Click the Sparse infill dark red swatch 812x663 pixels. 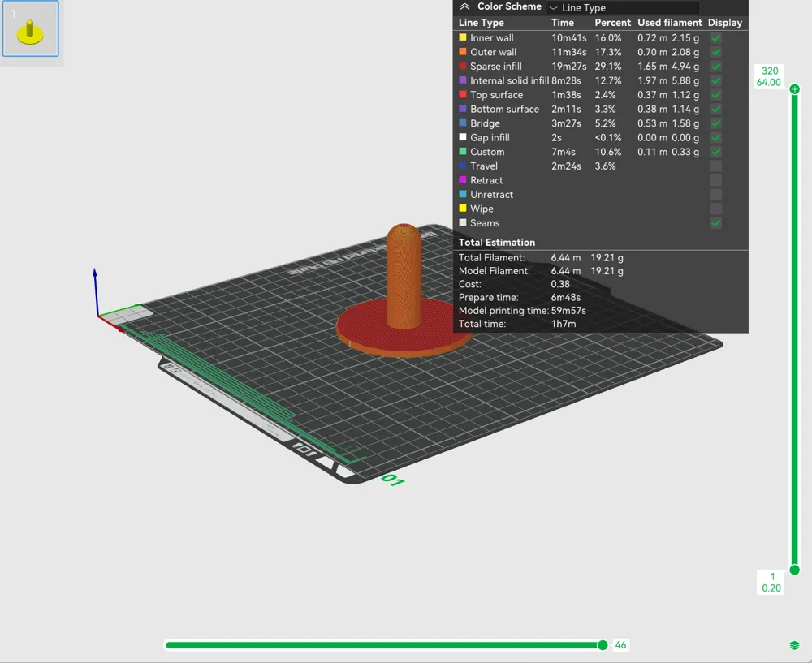tap(463, 66)
